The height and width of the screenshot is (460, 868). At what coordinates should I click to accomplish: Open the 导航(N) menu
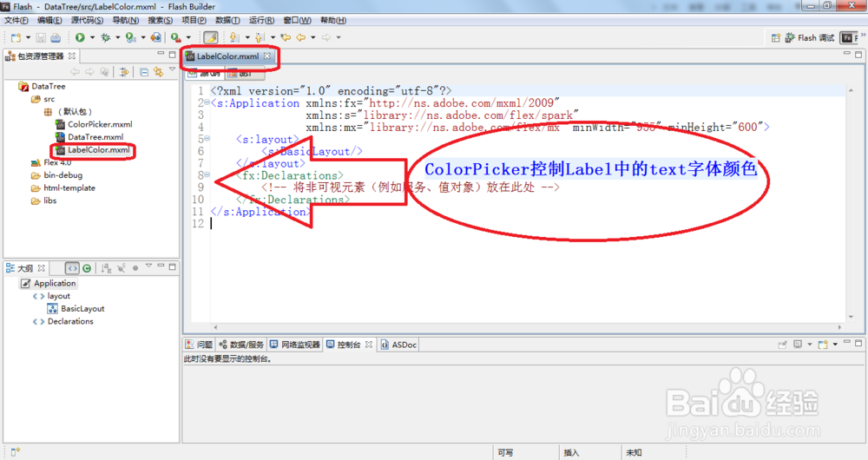coord(126,20)
